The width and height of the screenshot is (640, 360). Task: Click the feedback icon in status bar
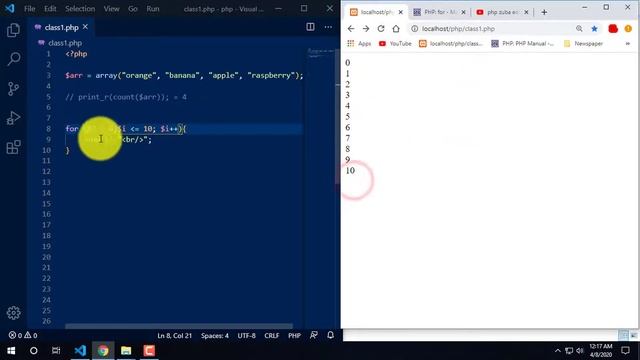[x=313, y=335]
